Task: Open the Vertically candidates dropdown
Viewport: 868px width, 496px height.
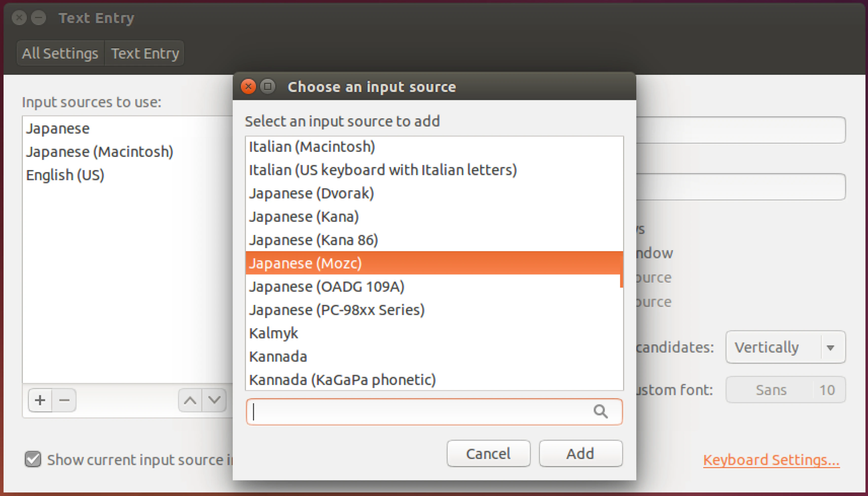Action: coord(786,347)
